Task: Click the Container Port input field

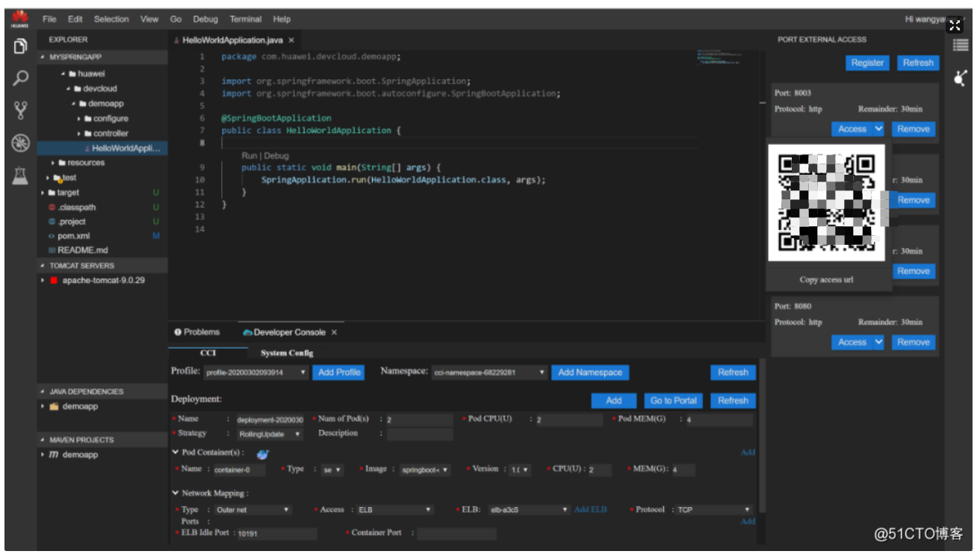Action: pyautogui.click(x=456, y=534)
